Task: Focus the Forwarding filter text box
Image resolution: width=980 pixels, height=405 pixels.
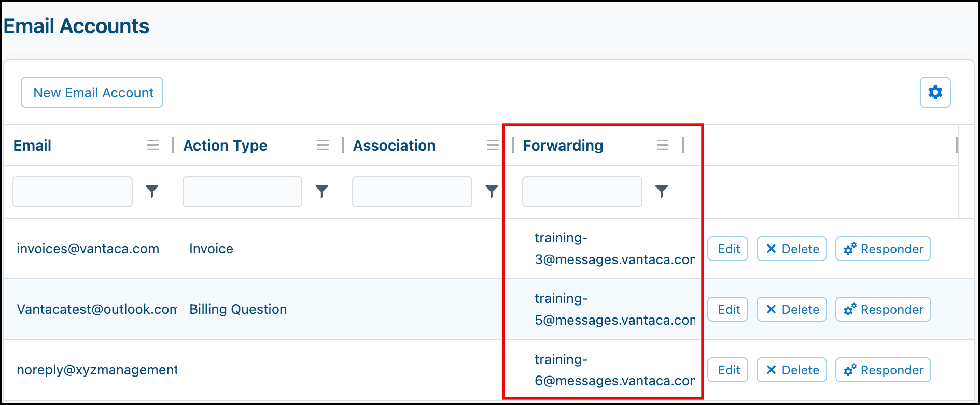Action: 582,192
